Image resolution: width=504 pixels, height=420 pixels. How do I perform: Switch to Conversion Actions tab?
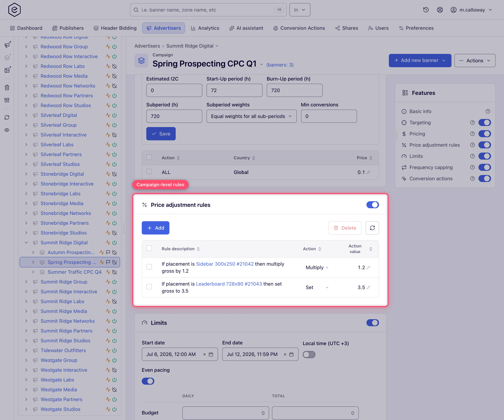click(x=299, y=28)
